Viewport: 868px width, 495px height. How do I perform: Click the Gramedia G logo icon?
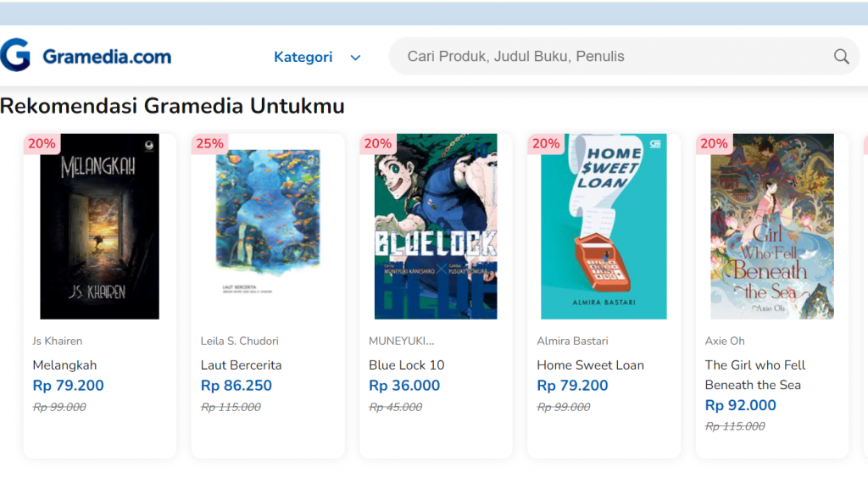tap(15, 55)
